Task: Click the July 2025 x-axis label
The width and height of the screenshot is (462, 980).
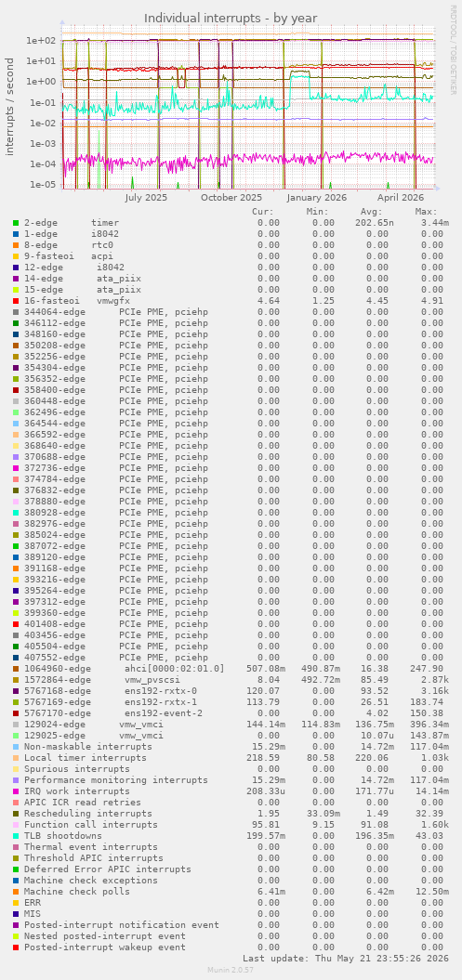Action: coord(146,198)
